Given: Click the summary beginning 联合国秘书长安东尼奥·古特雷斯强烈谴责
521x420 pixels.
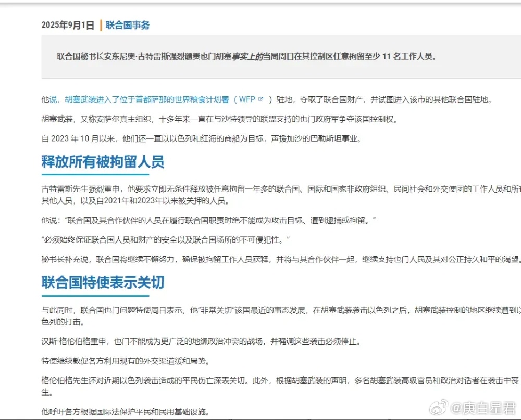Looking at the screenshot, I should click(x=247, y=56).
